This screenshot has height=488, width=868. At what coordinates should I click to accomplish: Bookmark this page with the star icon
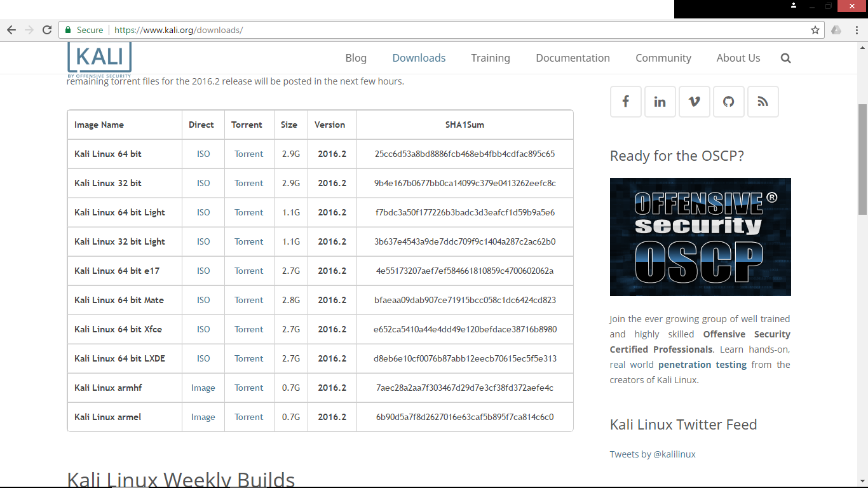[815, 30]
